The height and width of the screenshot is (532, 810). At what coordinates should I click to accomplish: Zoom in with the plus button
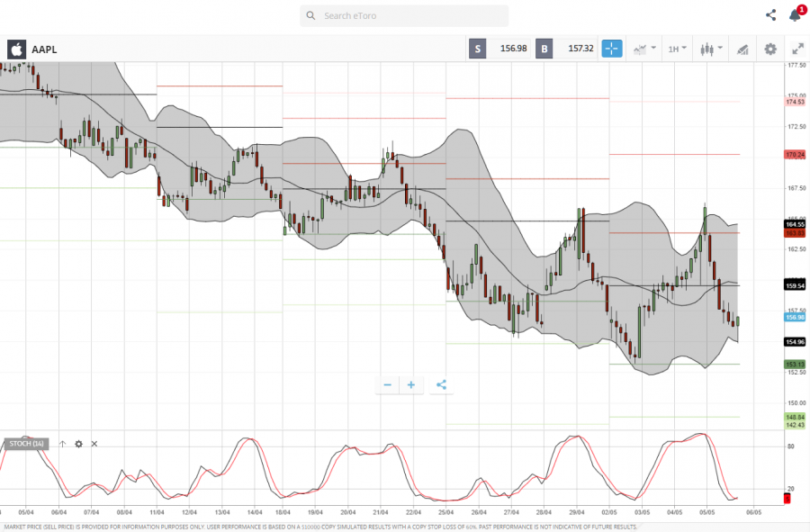point(411,384)
